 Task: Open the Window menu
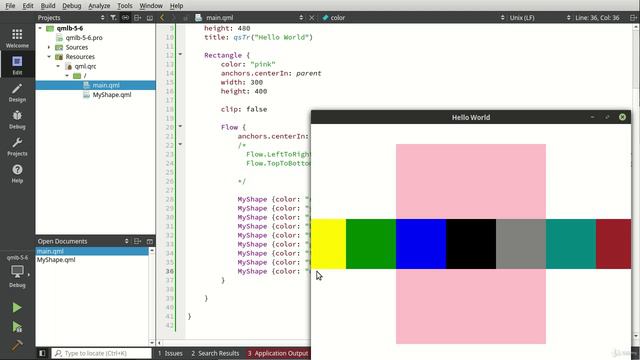pyautogui.click(x=151, y=6)
